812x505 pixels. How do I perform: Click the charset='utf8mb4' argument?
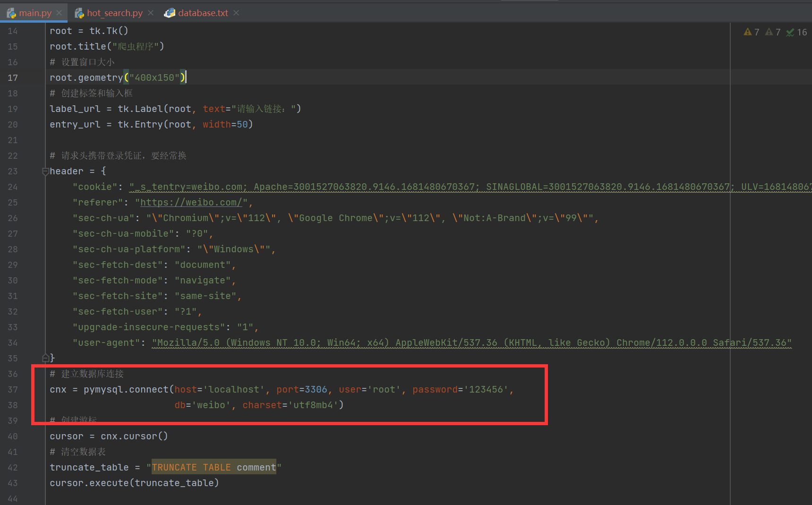pos(291,405)
